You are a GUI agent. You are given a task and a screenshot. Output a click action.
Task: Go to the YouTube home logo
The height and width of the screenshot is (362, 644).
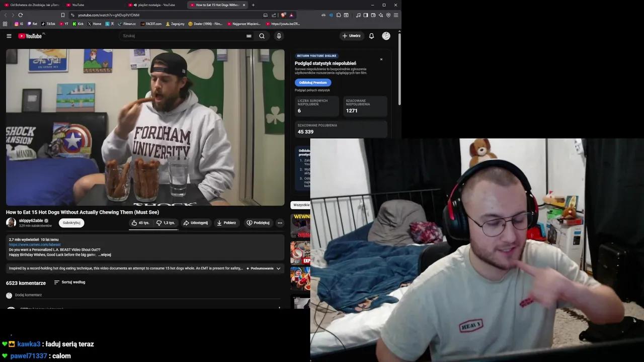31,36
